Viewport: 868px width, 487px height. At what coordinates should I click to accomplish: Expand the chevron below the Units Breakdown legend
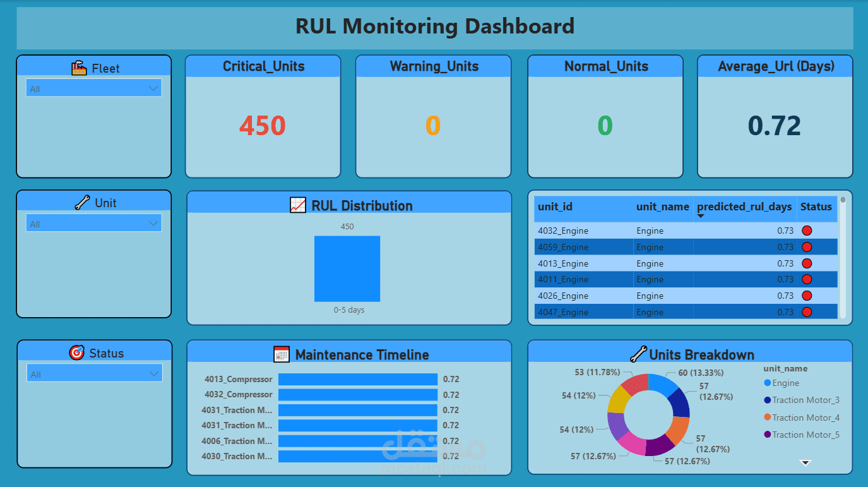tap(806, 462)
